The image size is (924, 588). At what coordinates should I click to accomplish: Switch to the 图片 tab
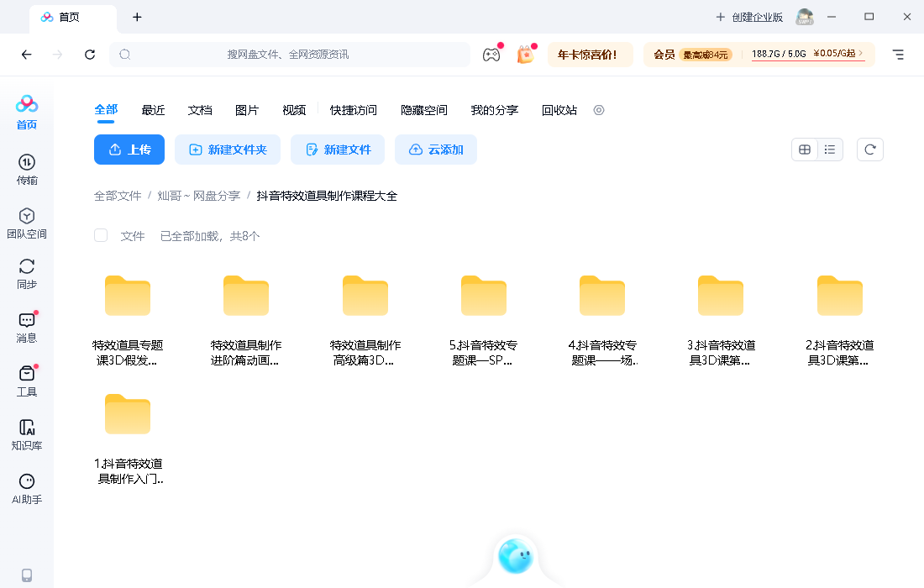tap(247, 110)
